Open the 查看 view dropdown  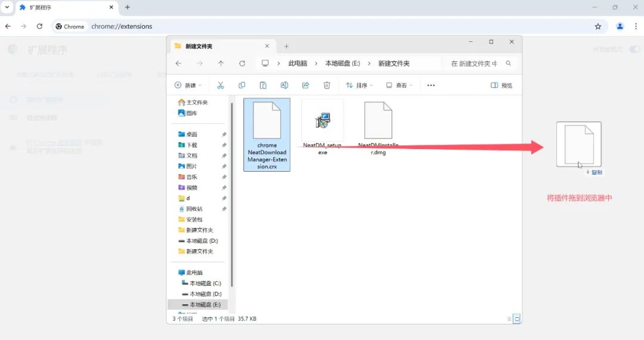pos(399,85)
